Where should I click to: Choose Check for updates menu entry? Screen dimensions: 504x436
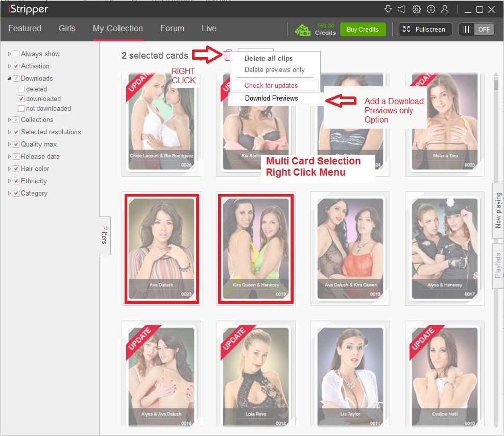coord(271,85)
